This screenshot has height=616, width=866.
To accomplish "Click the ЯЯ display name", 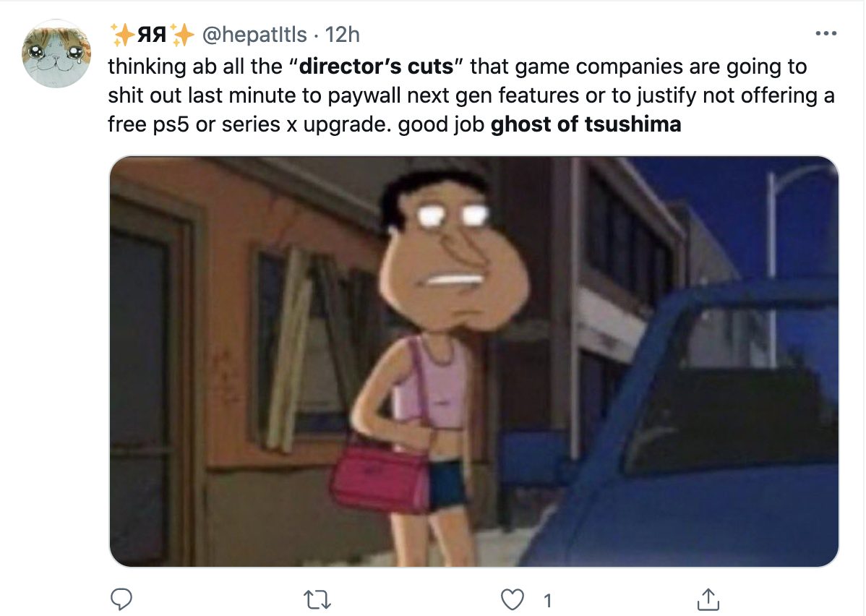I will click(x=151, y=34).
